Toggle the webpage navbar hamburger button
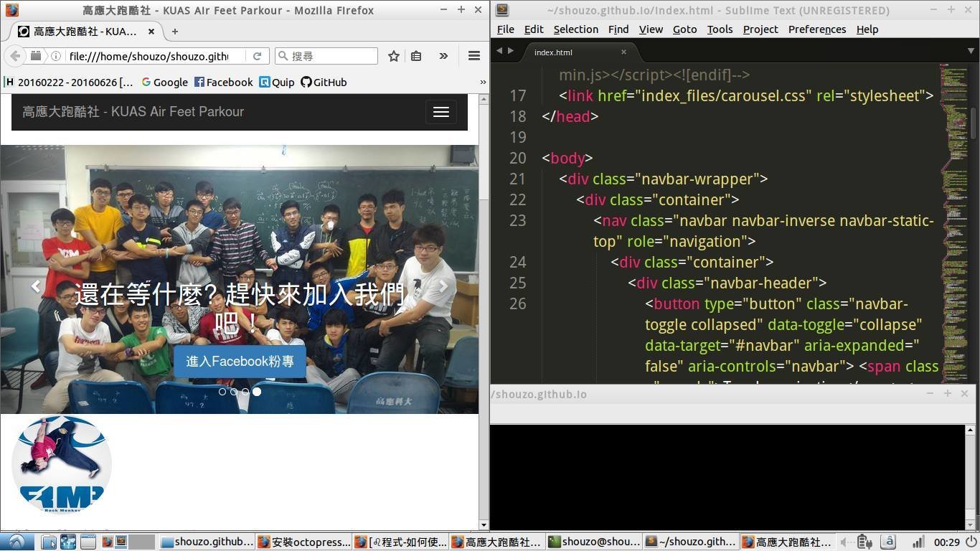 coord(441,112)
